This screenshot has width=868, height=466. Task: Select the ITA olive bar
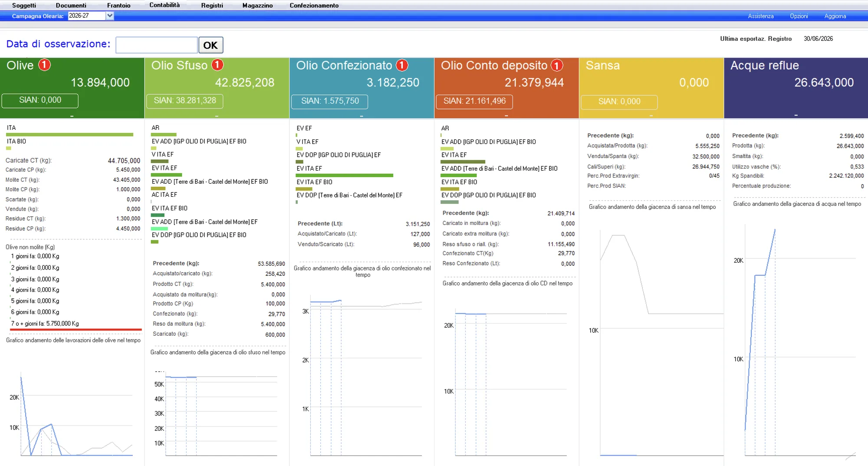[70, 135]
